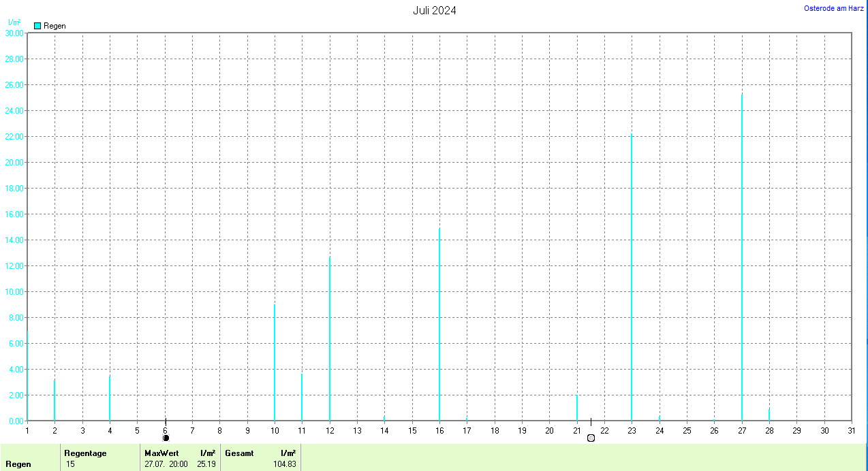Click the rain bar on day 4
868x471 pixels.
[110, 399]
